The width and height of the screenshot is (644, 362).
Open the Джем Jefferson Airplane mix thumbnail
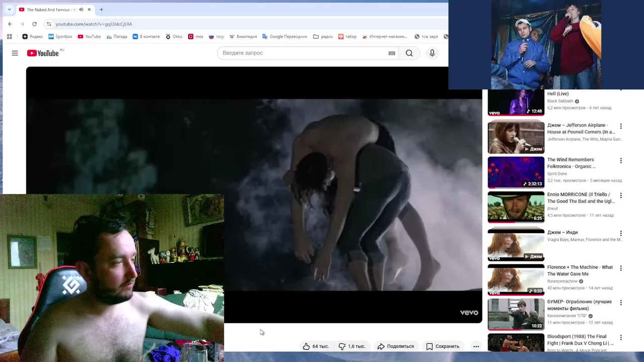[516, 137]
